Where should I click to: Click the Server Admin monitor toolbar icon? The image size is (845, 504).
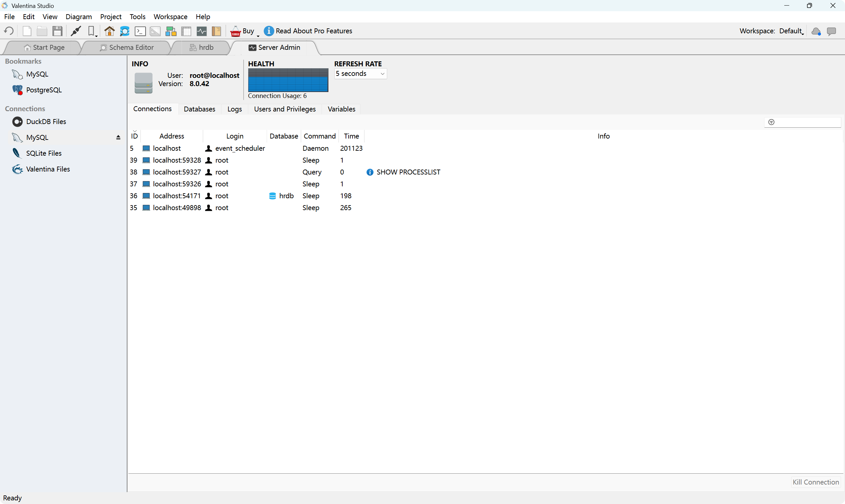tap(201, 31)
